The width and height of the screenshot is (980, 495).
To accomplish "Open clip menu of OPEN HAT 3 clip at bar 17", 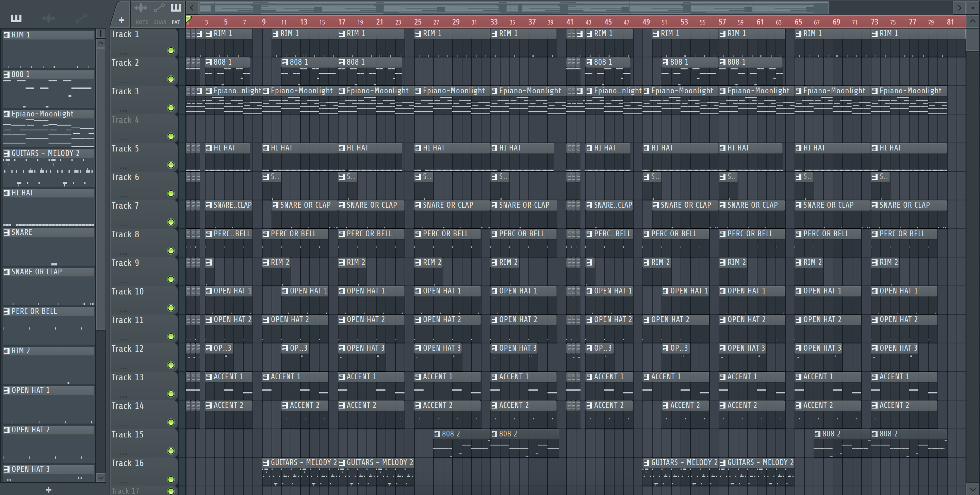I will (x=342, y=348).
